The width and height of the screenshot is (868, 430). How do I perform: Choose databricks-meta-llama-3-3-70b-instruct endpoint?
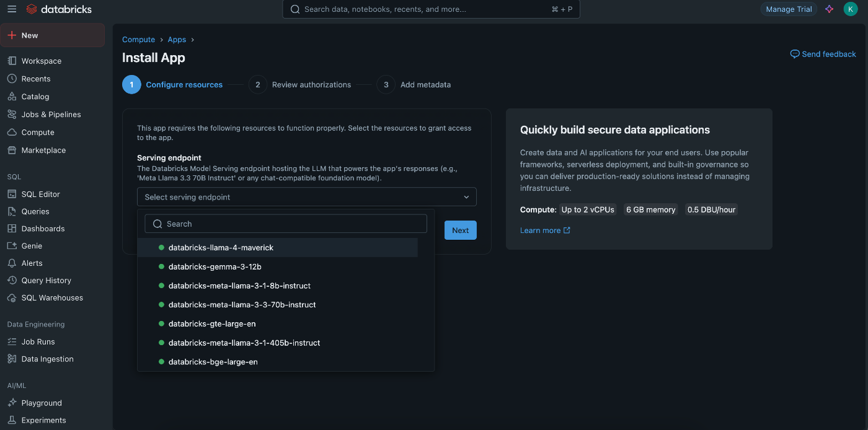click(278, 305)
